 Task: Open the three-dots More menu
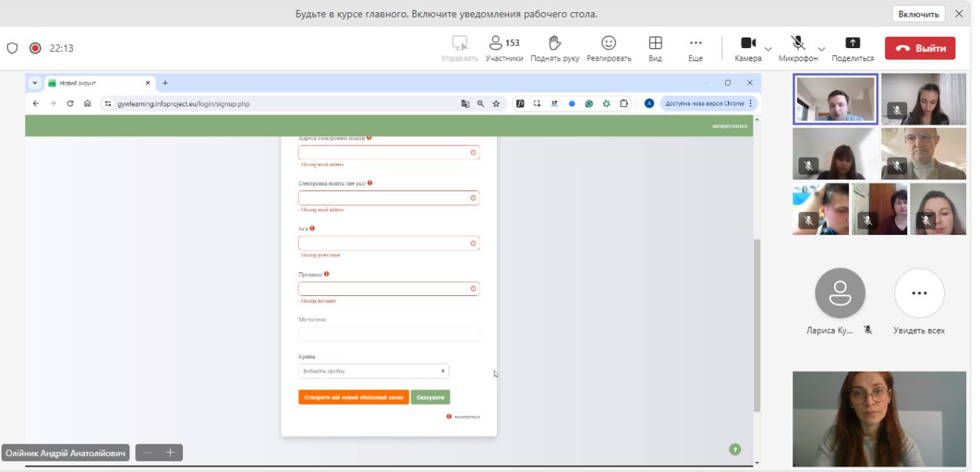pyautogui.click(x=695, y=43)
